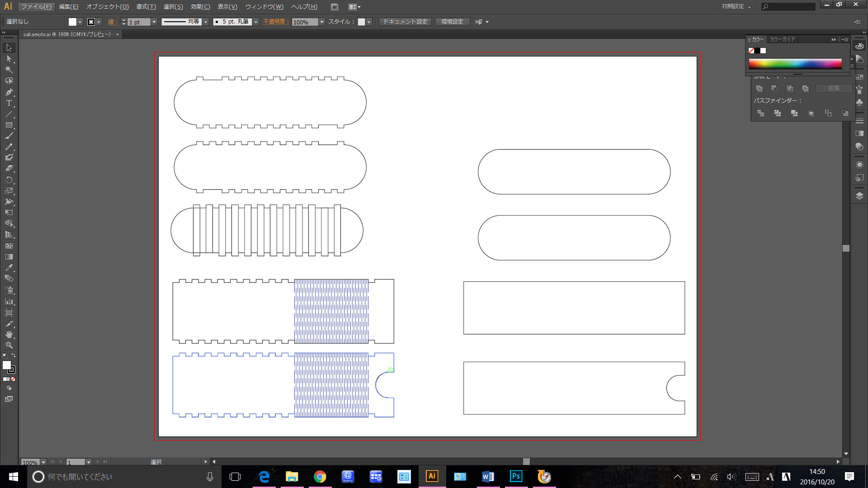Select the Pen tool in toolbar
The width and height of the screenshot is (868, 488).
pyautogui.click(x=8, y=92)
